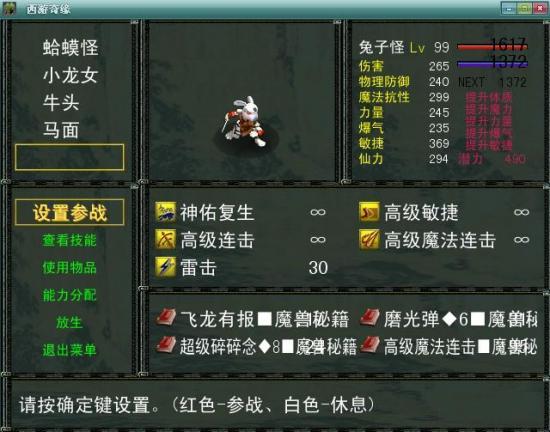Select 小龙女 in the pet list
Viewport: 550px width, 432px height.
(70, 75)
